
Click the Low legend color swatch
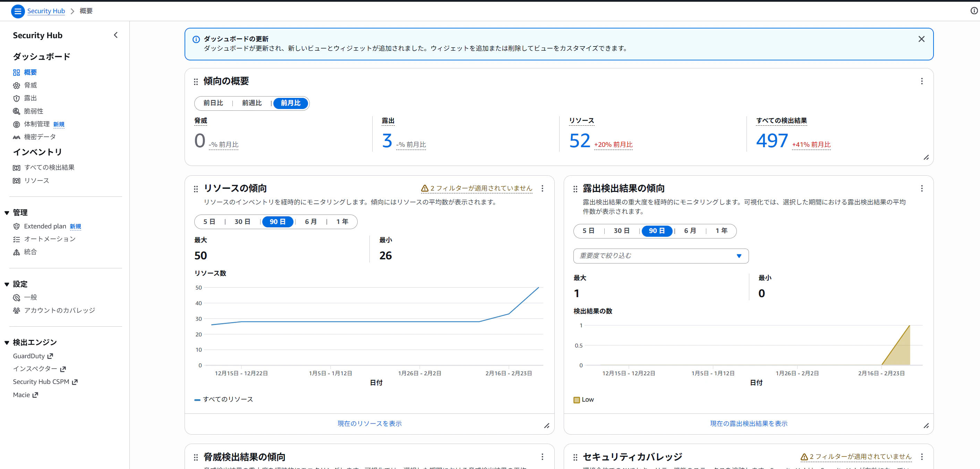(x=576, y=400)
